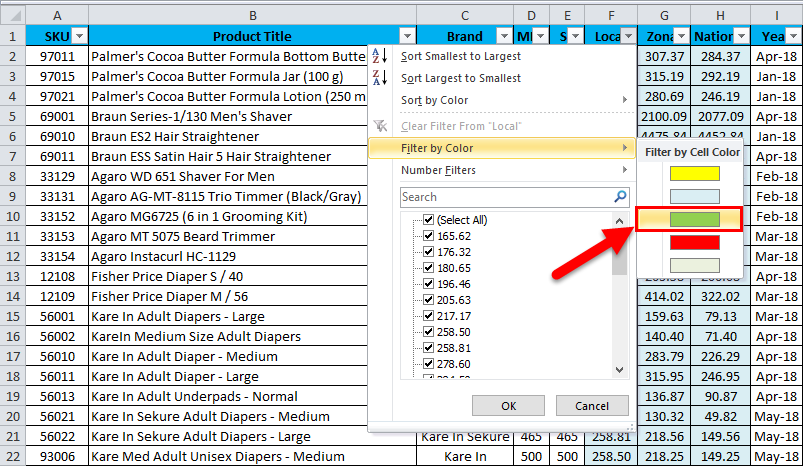
Task: Filter by light blue cell color
Action: pos(694,196)
